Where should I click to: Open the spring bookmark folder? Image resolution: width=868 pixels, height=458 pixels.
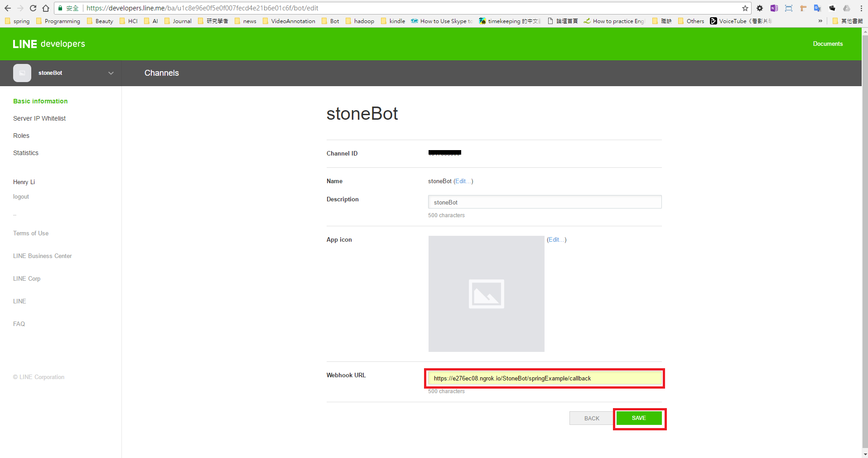(x=17, y=21)
